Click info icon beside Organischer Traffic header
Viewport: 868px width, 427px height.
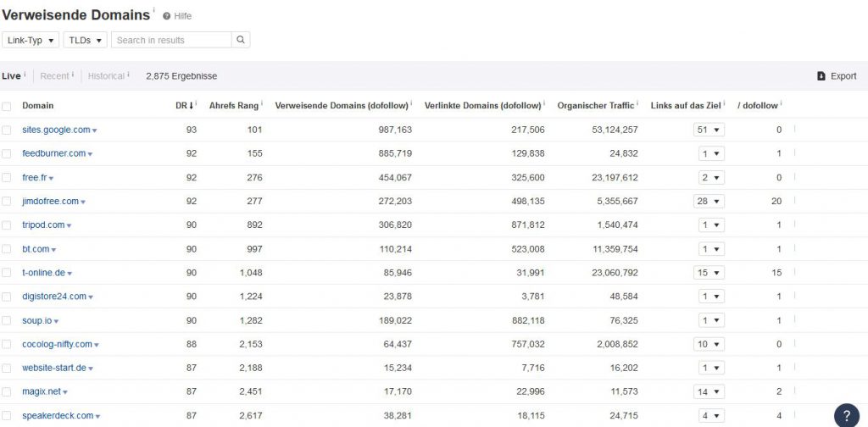[x=637, y=103]
